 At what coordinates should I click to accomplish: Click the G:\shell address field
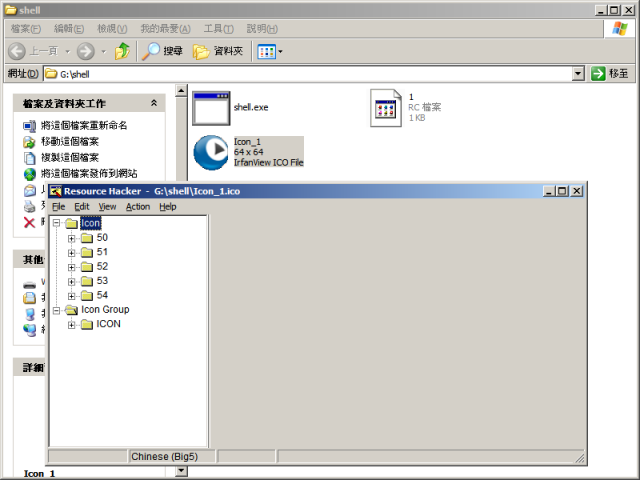pyautogui.click(x=307, y=74)
